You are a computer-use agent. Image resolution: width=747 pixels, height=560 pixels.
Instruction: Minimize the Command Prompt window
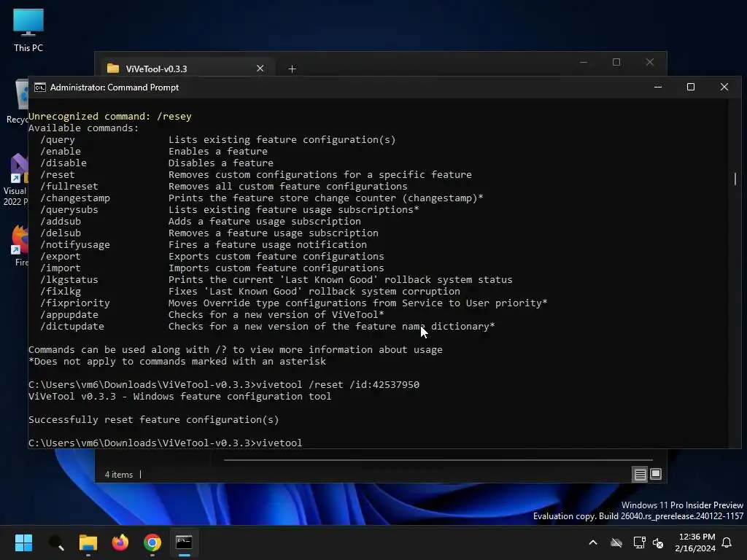click(658, 87)
